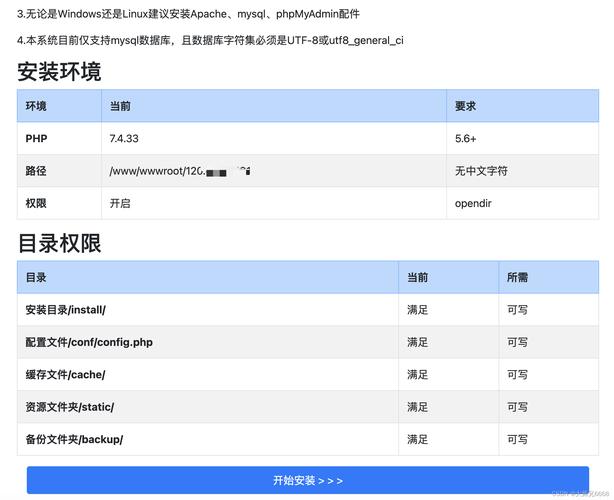This screenshot has width=614, height=500.
Task: Select the '配置文件/conf/config.php' row
Action: coord(308,342)
